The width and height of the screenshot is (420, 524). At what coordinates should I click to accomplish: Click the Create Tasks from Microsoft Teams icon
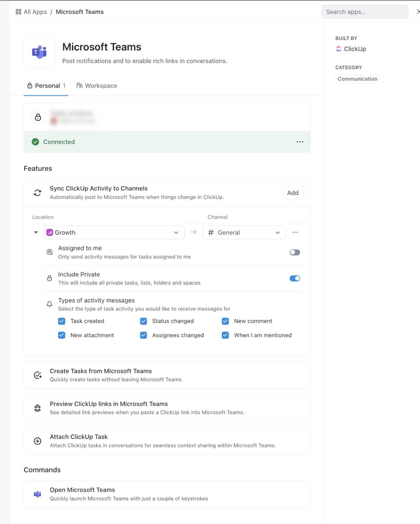tap(38, 375)
